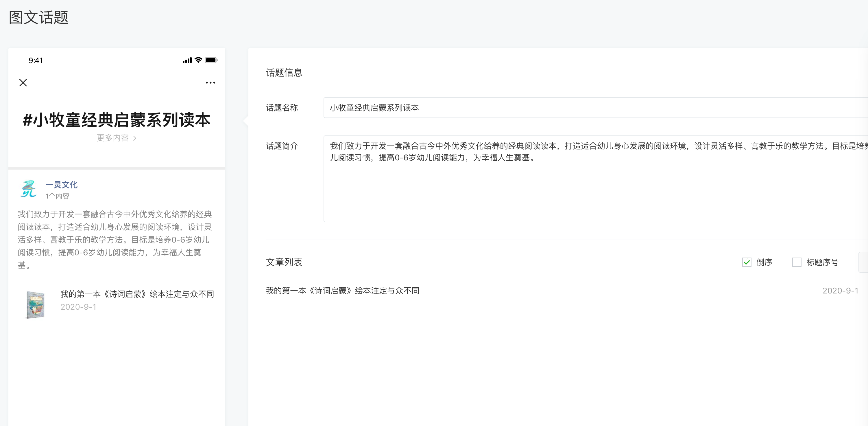Click the cellular signal bars icon

tap(187, 60)
